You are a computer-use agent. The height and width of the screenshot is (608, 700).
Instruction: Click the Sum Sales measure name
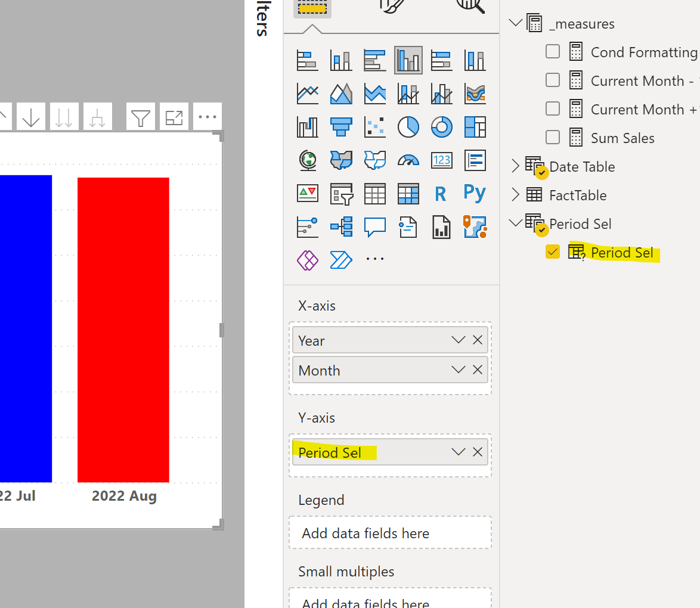pyautogui.click(x=622, y=138)
